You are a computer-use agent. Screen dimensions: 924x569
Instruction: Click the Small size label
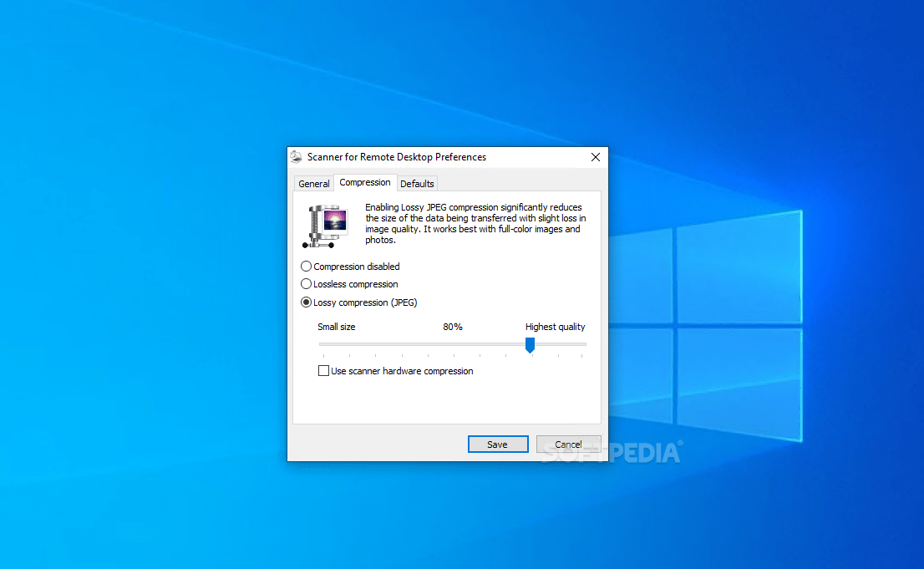click(x=336, y=327)
